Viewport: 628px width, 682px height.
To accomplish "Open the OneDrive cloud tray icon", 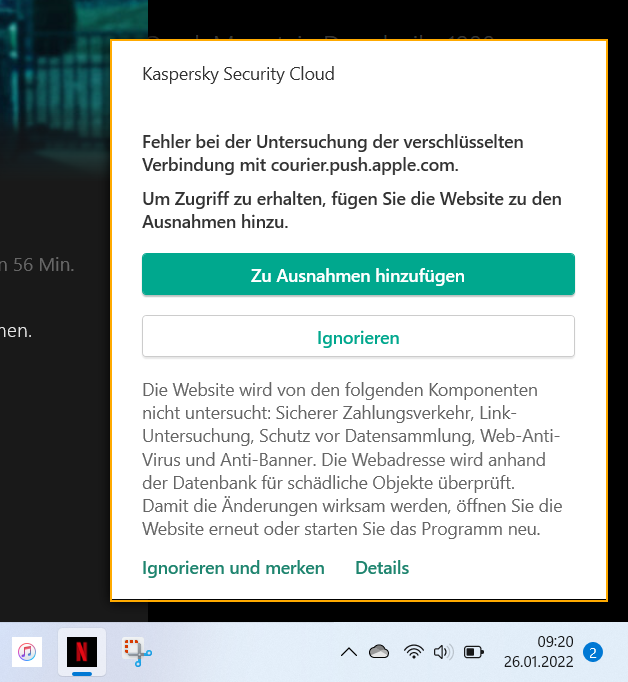I will 379,653.
